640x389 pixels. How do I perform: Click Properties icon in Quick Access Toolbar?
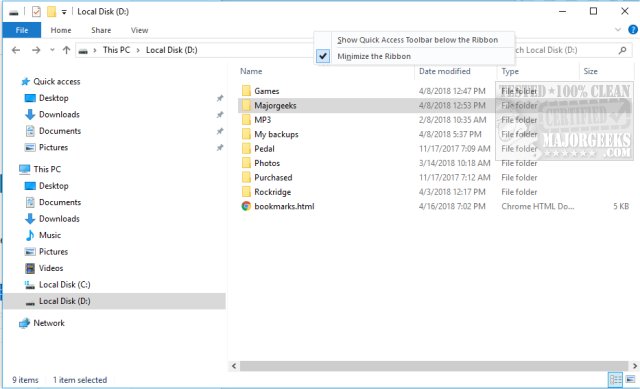(36, 12)
